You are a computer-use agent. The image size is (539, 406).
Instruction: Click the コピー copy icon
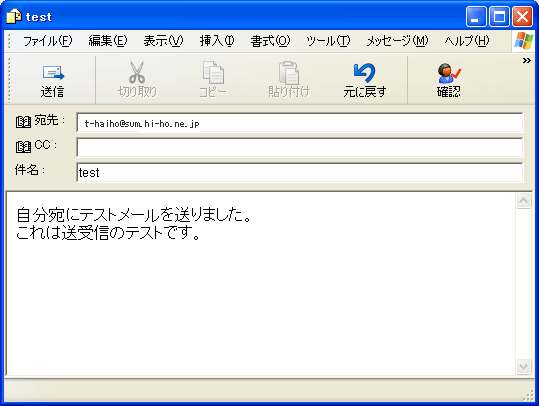(x=213, y=73)
